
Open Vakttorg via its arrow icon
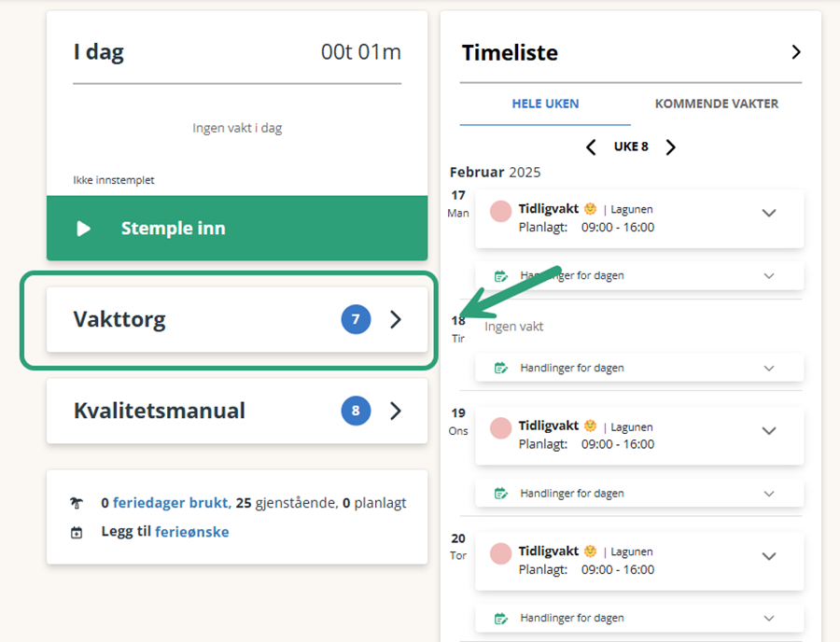pyautogui.click(x=396, y=319)
